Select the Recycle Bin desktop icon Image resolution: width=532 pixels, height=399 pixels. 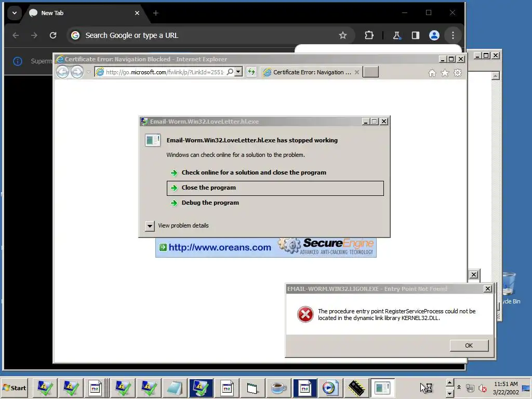(x=509, y=288)
